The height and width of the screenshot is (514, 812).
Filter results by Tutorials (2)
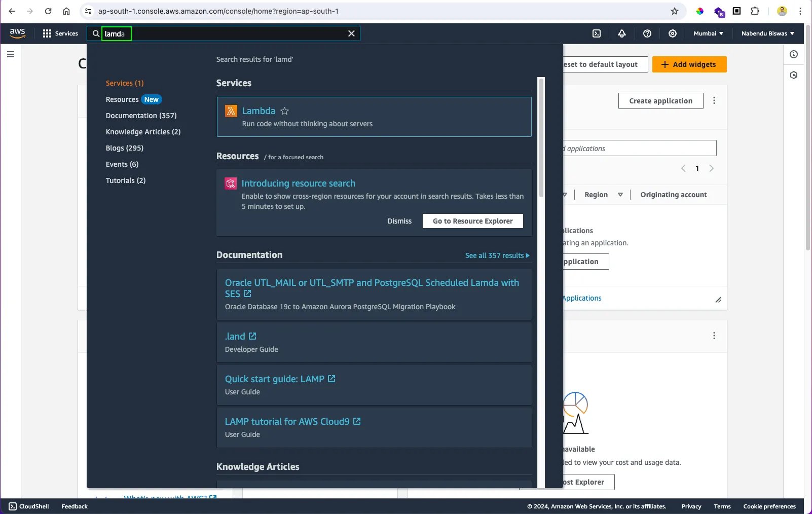coord(126,180)
